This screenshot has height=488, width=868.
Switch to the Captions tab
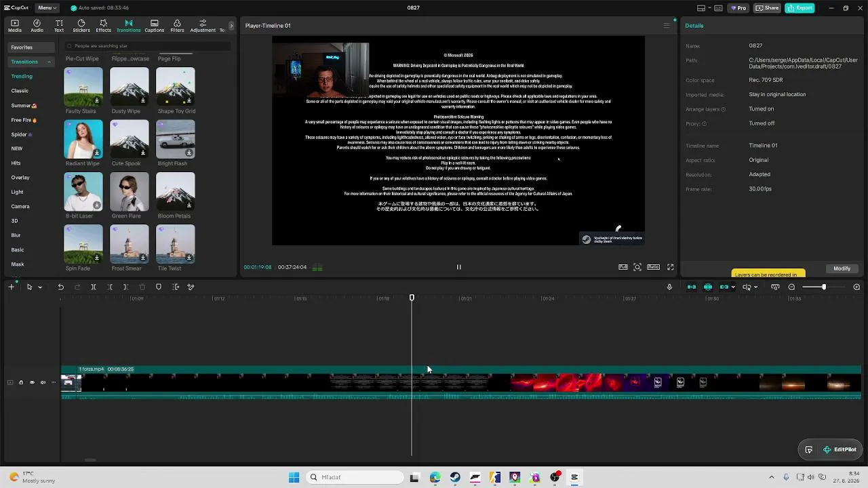click(154, 26)
